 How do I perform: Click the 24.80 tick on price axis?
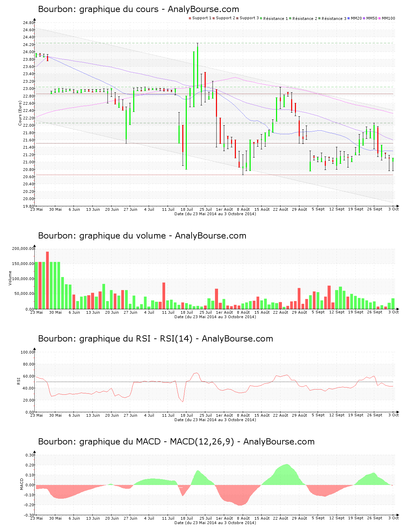point(28,23)
